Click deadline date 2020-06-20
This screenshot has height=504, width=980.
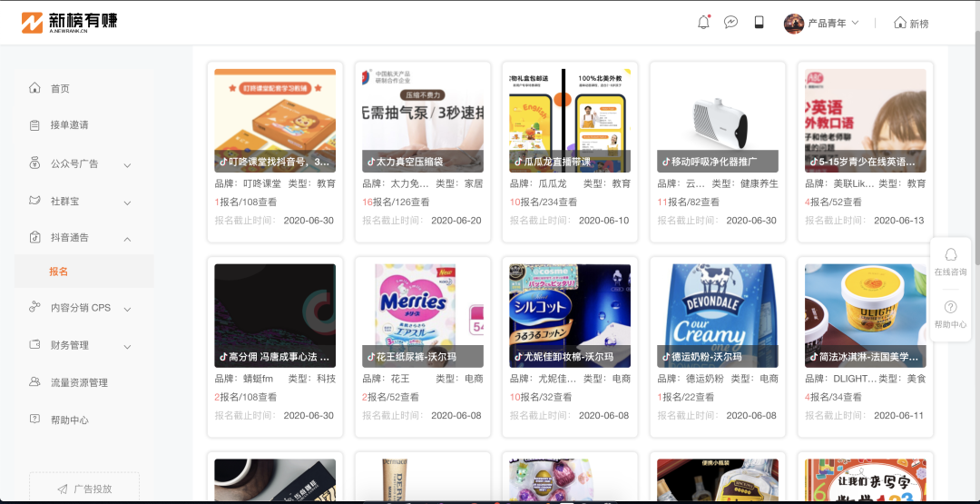[x=456, y=220]
